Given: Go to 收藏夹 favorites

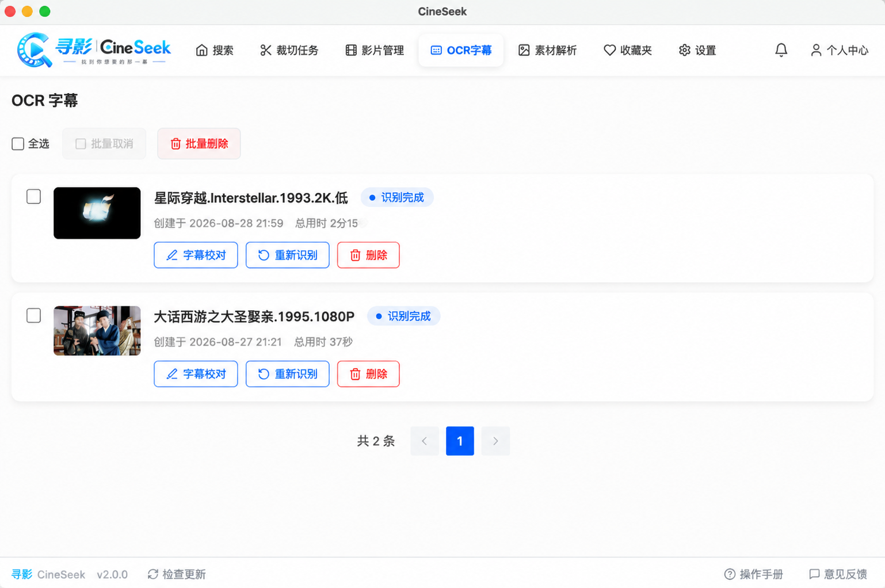Looking at the screenshot, I should pos(627,51).
